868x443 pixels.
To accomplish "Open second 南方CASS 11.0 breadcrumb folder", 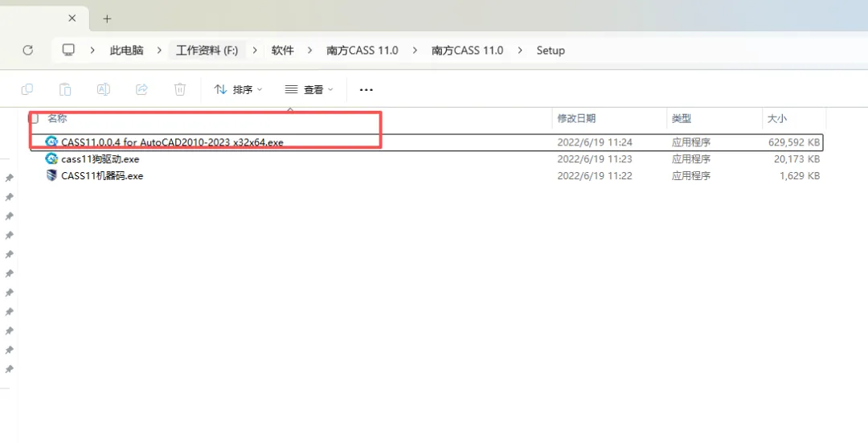I will [x=467, y=51].
